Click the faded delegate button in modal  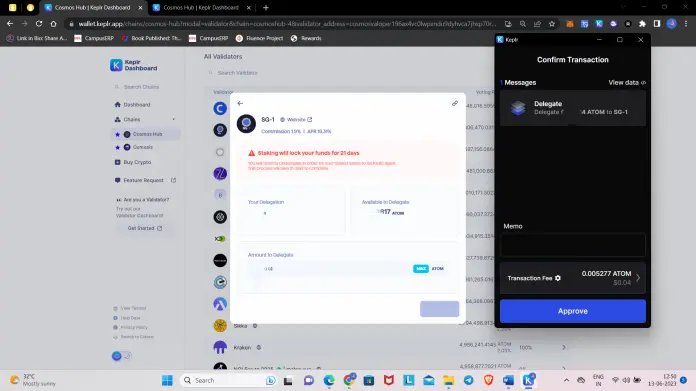tap(439, 309)
